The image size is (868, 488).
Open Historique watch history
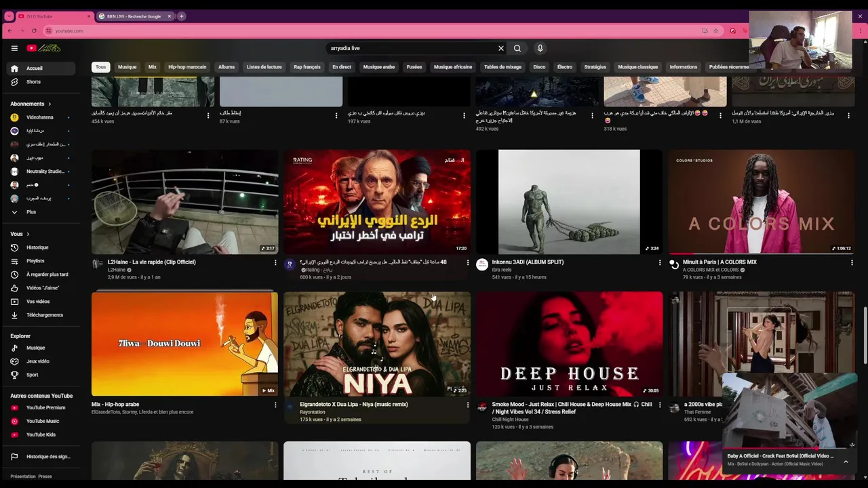click(x=42, y=247)
